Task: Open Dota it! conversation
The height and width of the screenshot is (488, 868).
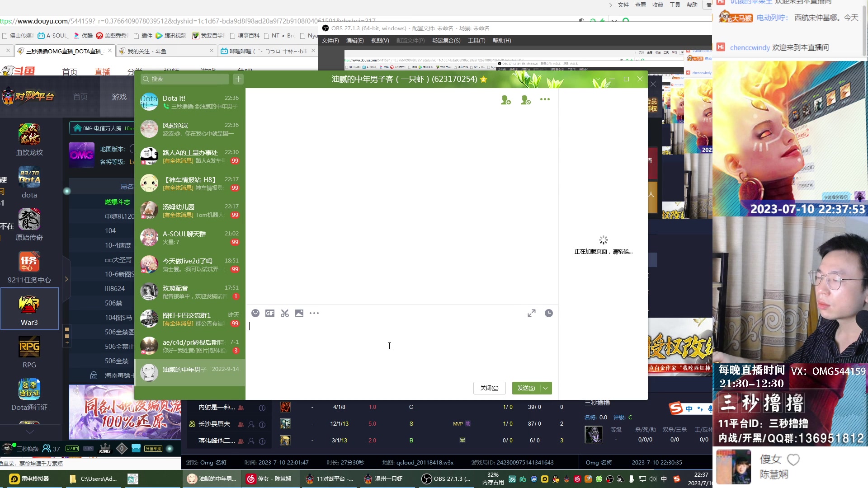Action: click(190, 102)
